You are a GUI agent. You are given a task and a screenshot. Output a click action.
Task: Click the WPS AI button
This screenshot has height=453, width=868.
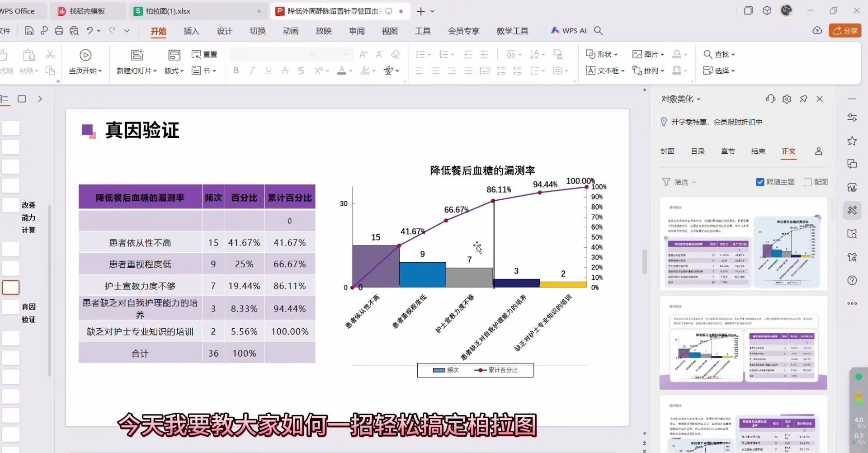[569, 31]
